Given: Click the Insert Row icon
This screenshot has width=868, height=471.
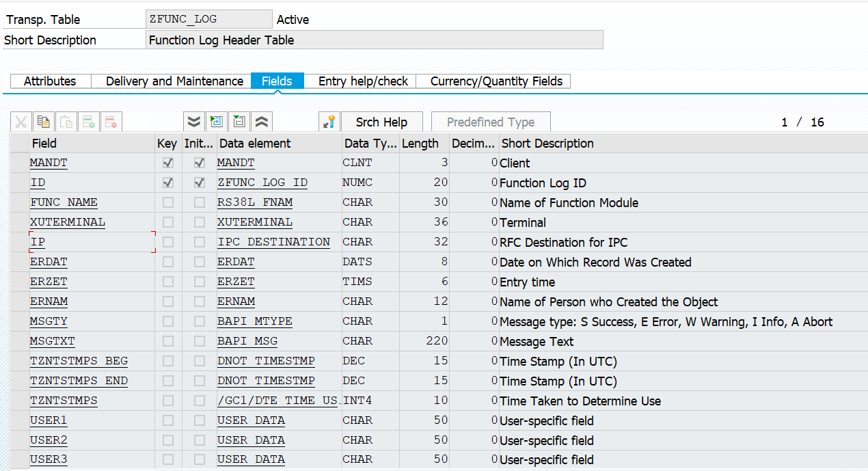Looking at the screenshot, I should (x=88, y=122).
